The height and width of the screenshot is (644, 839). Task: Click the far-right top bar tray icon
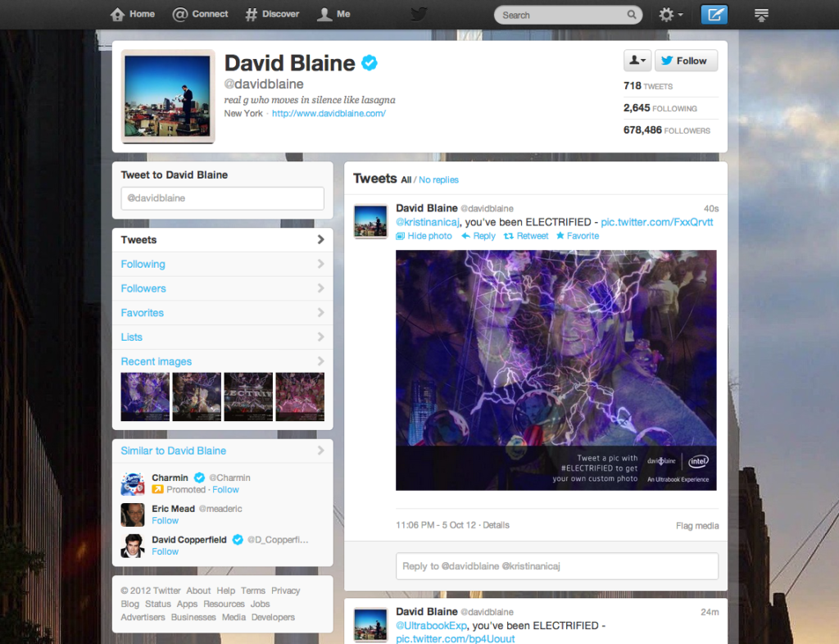761,15
